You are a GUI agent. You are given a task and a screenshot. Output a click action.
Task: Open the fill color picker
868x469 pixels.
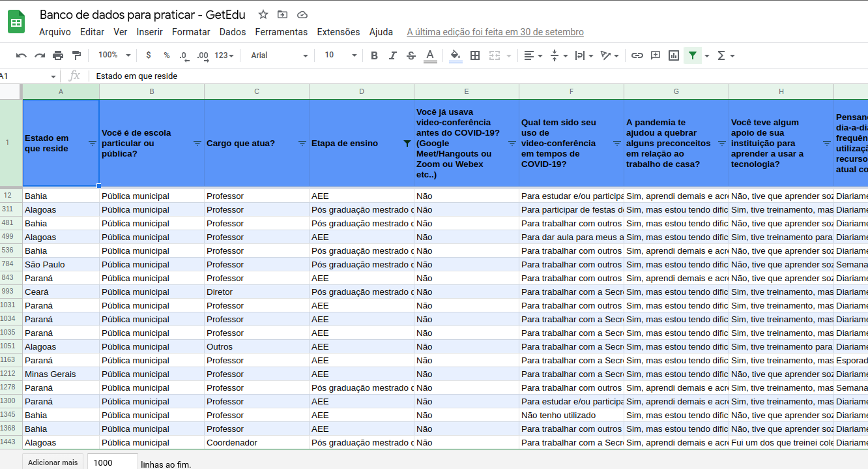pyautogui.click(x=456, y=55)
